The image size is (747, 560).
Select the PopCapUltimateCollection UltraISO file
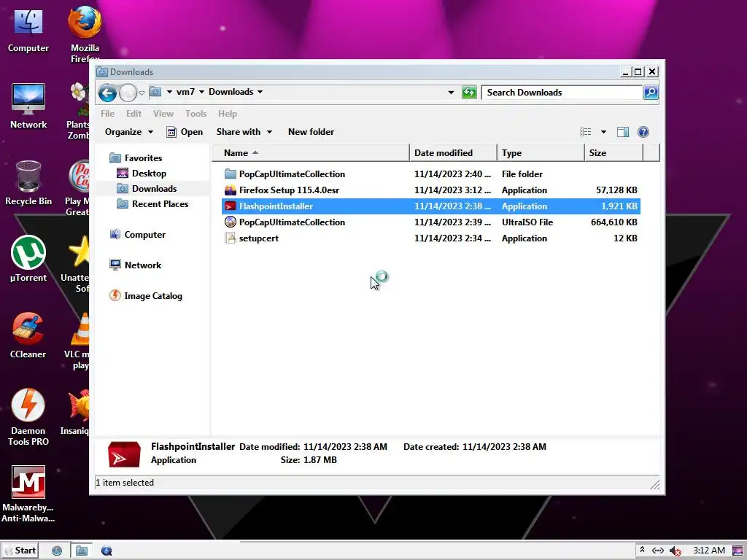(x=431, y=222)
